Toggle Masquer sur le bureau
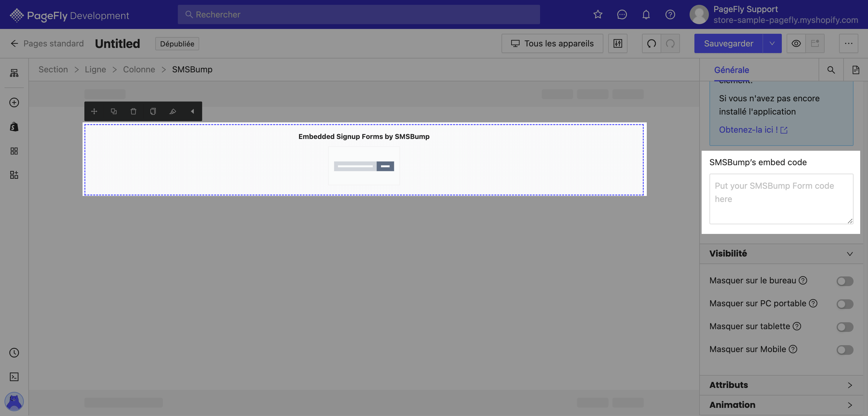The height and width of the screenshot is (416, 868). 844,281
